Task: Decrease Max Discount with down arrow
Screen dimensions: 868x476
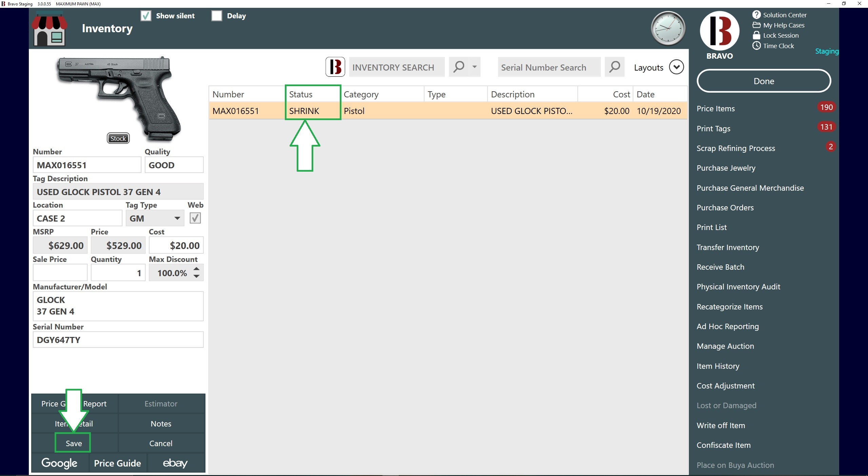Action: click(196, 276)
